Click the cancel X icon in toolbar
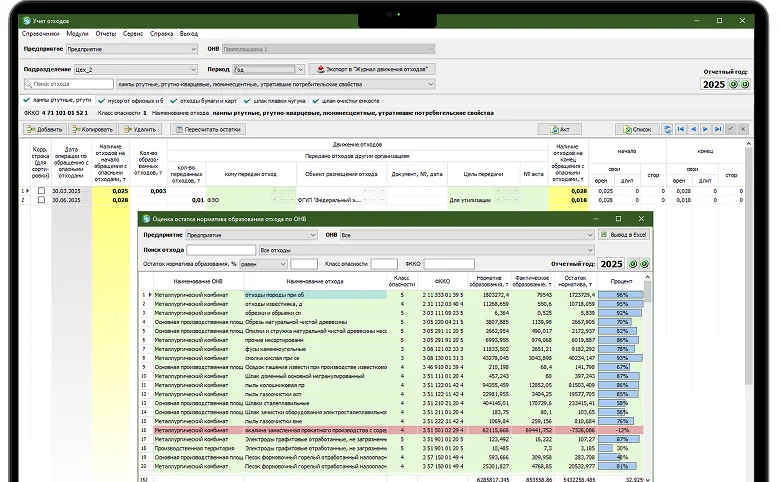Image resolution: width=780 pixels, height=482 pixels. point(743,129)
